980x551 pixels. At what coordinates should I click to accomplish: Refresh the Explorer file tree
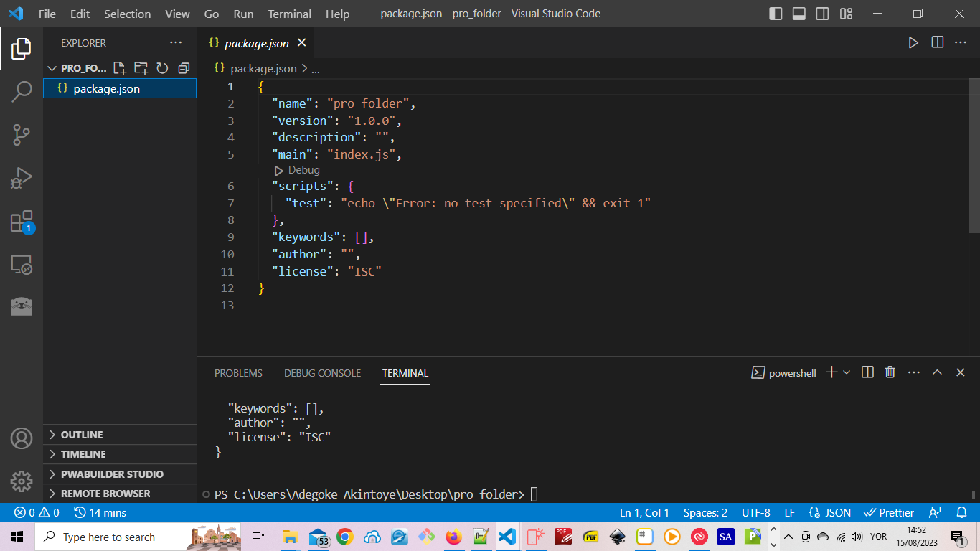[162, 68]
